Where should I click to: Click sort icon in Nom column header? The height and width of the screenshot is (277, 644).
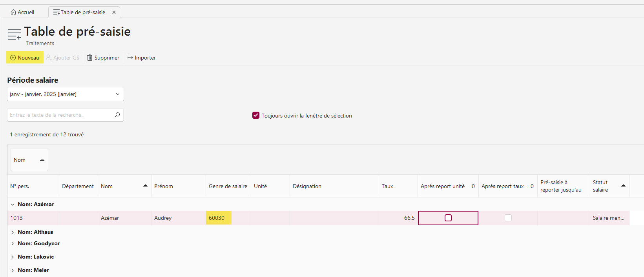click(145, 186)
